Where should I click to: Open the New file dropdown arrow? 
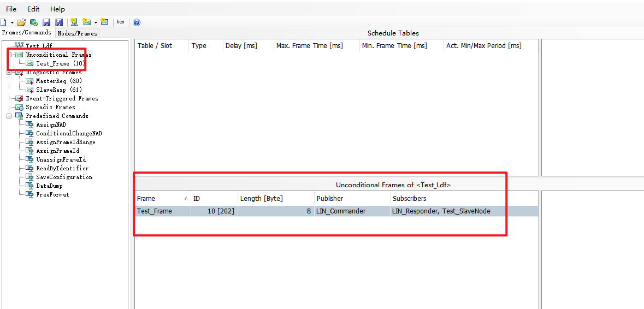point(12,22)
